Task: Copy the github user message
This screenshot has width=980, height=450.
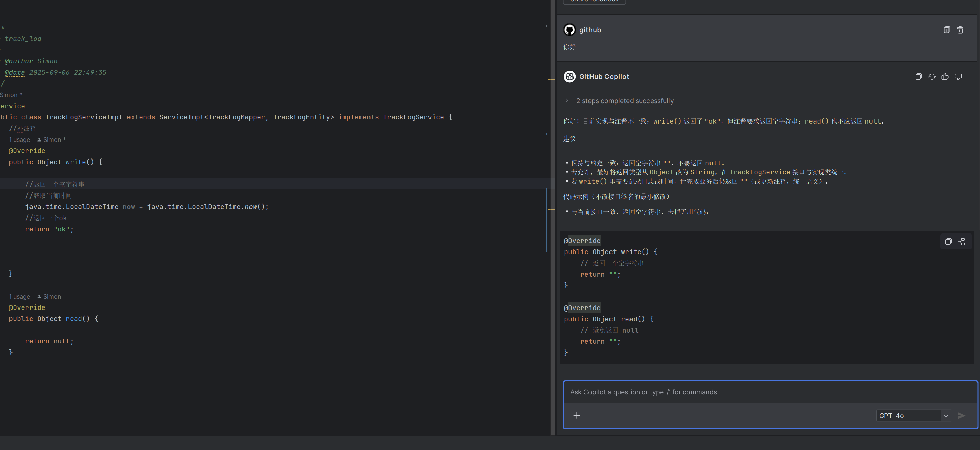Action: [x=947, y=30]
